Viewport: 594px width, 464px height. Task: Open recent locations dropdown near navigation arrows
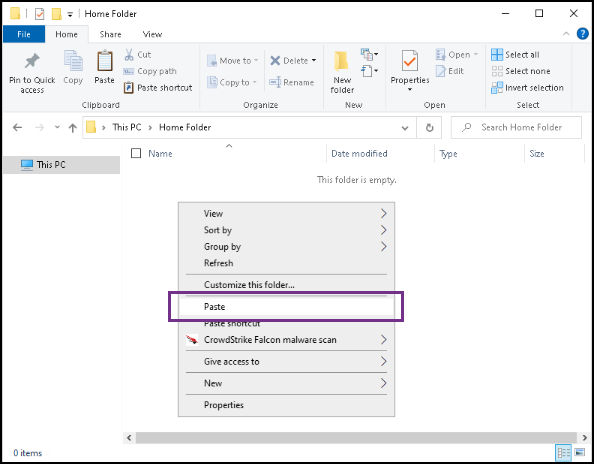[57, 127]
